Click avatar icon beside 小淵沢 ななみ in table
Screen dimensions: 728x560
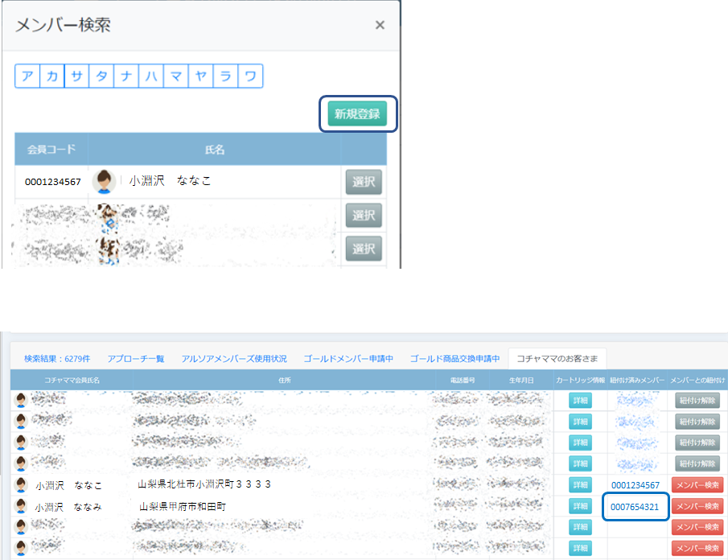[x=20, y=507]
